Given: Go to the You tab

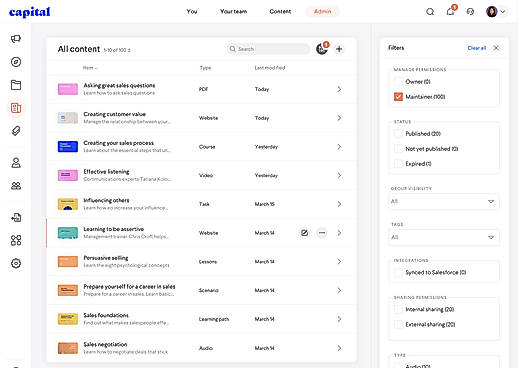Looking at the screenshot, I should click(192, 12).
